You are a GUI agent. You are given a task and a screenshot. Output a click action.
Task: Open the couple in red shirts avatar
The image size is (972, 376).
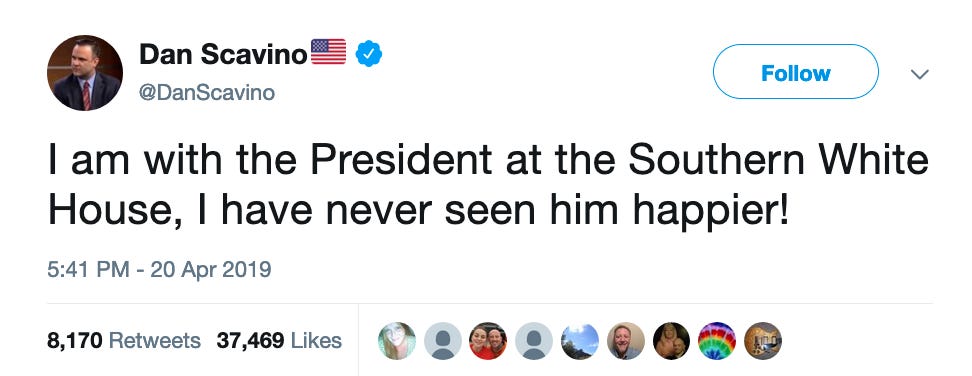[x=488, y=341]
